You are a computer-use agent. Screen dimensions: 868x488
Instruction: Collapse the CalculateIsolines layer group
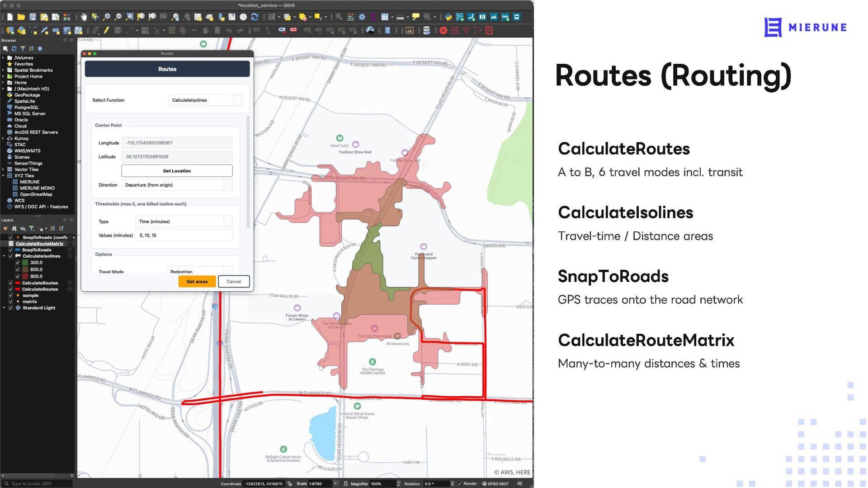[4, 256]
